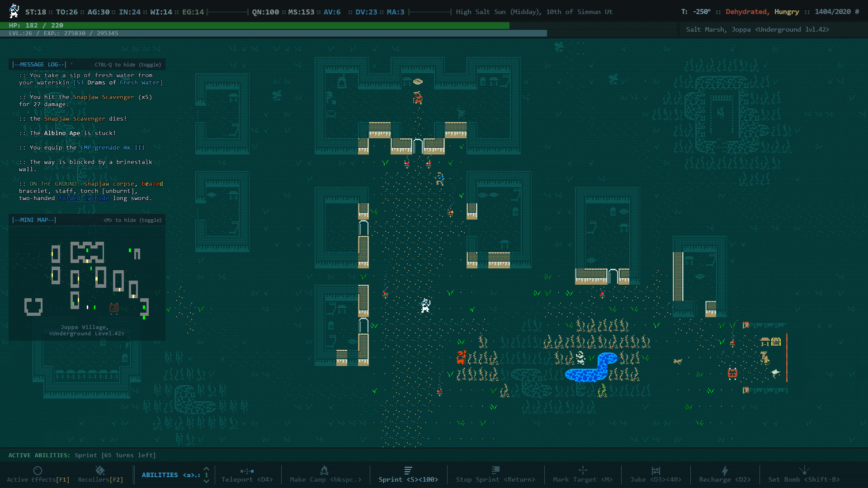
Task: Activate the Sprint icon
Action: (408, 469)
